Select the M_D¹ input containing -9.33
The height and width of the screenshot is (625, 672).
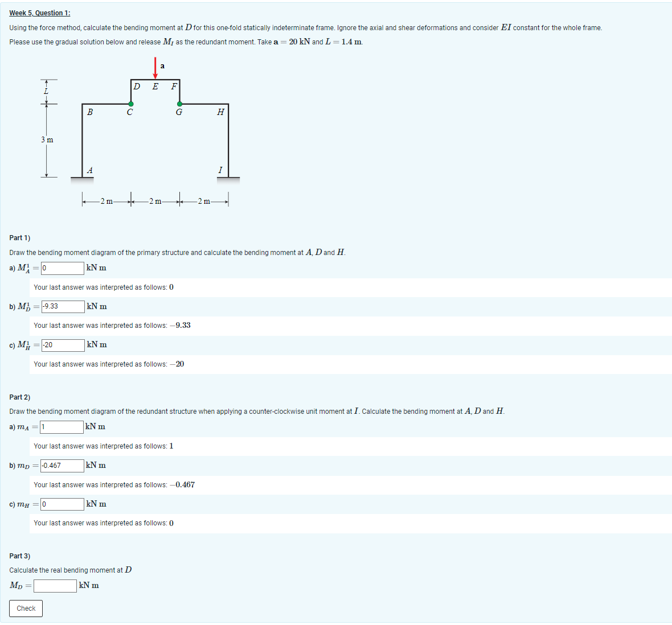pos(64,306)
